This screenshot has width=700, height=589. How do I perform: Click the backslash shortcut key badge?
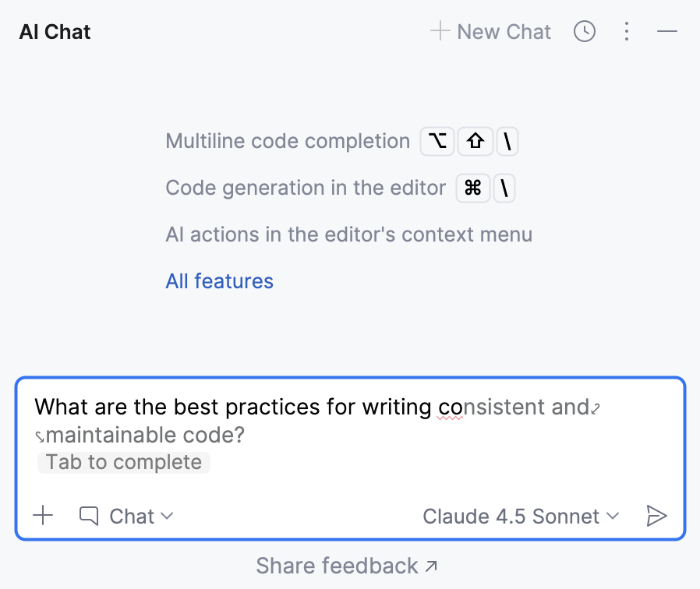click(x=507, y=141)
